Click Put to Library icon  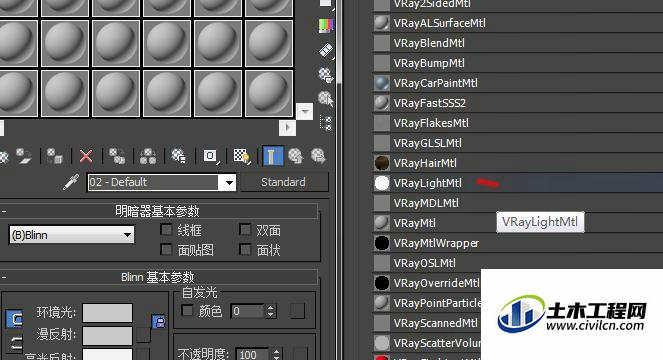pyautogui.click(x=179, y=156)
